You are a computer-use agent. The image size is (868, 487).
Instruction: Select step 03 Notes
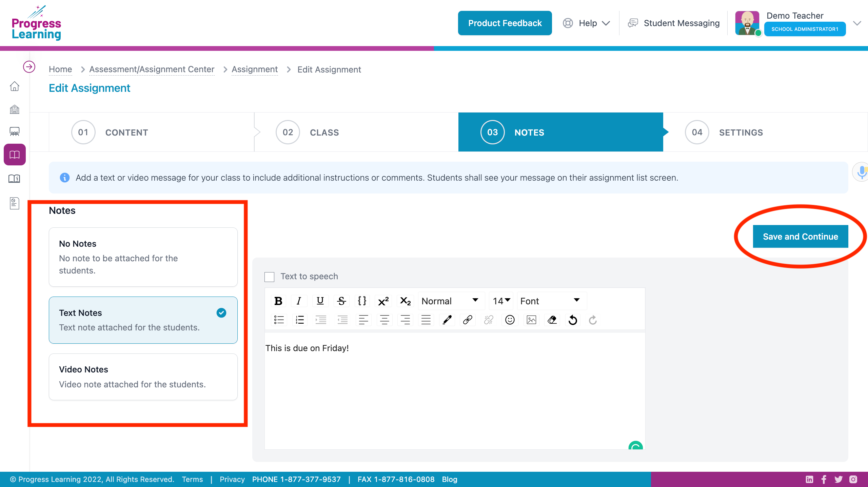[561, 132]
